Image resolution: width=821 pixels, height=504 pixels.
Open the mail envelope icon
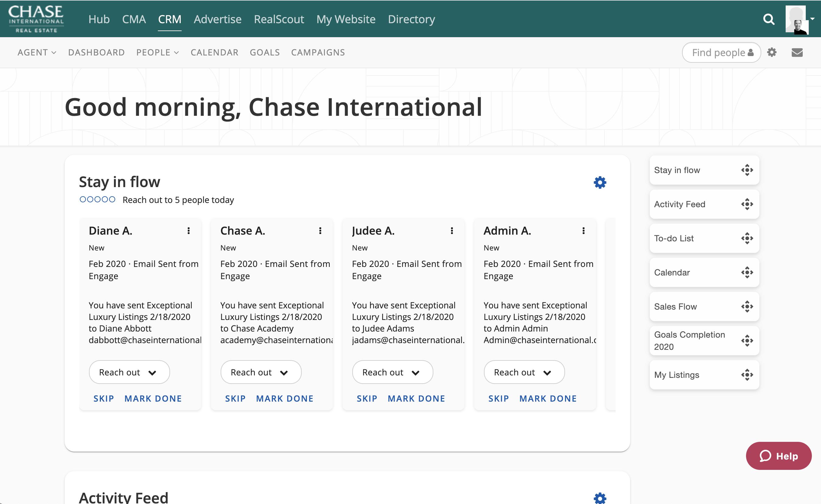(x=797, y=52)
